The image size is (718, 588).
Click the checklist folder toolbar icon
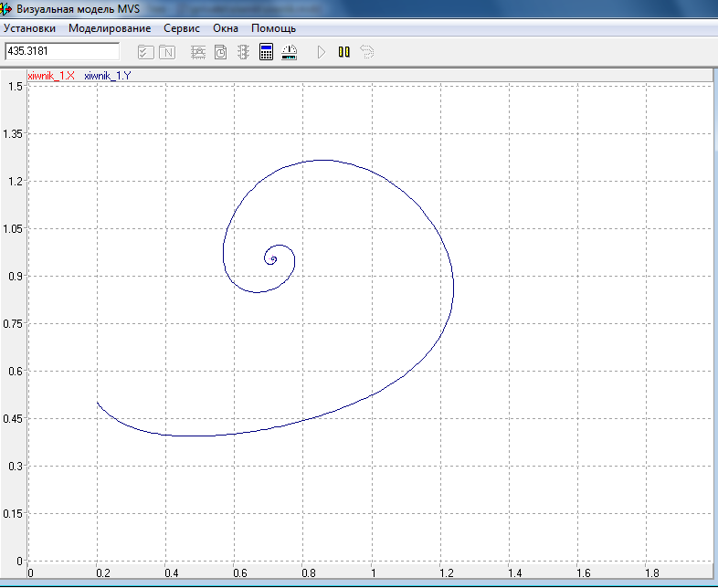pos(145,52)
